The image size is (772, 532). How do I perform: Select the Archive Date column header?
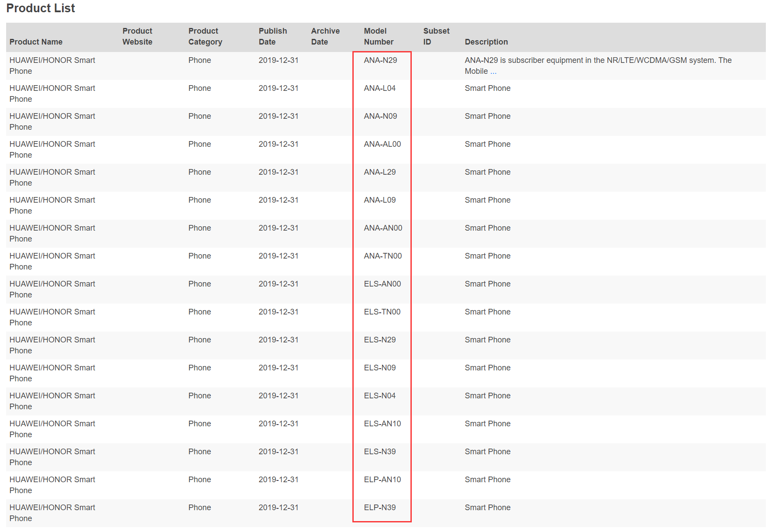[x=325, y=37]
